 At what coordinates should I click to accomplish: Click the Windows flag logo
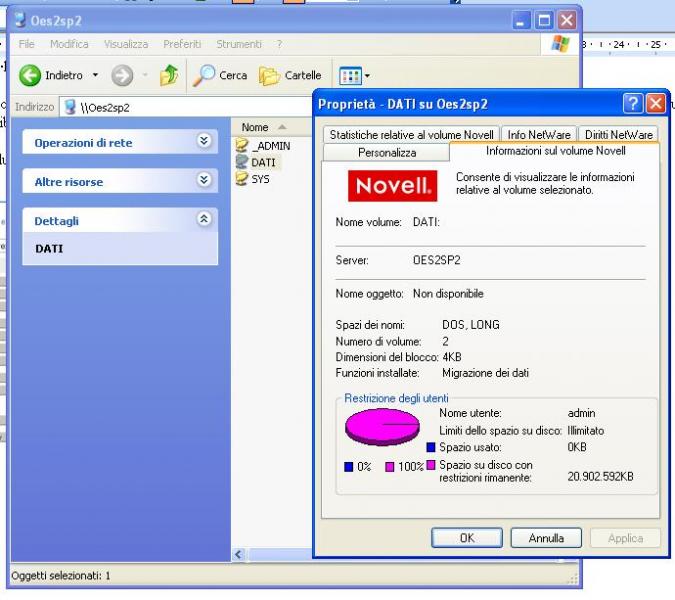click(560, 44)
